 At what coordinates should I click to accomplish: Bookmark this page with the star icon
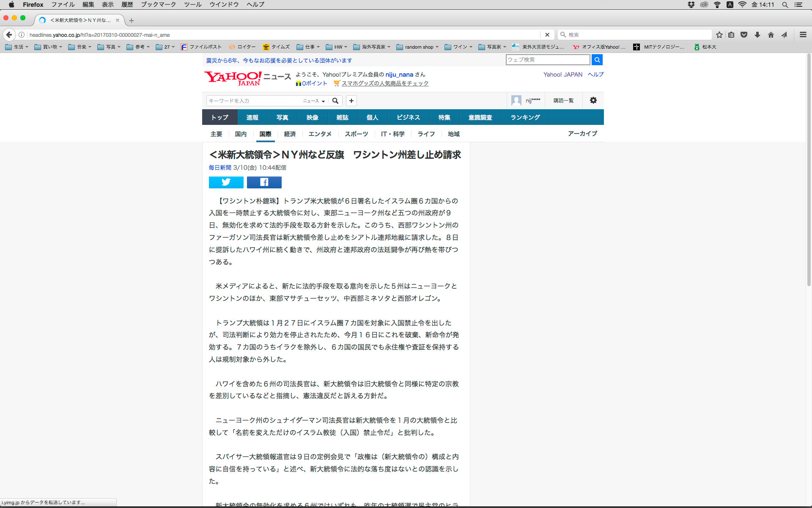coord(719,35)
